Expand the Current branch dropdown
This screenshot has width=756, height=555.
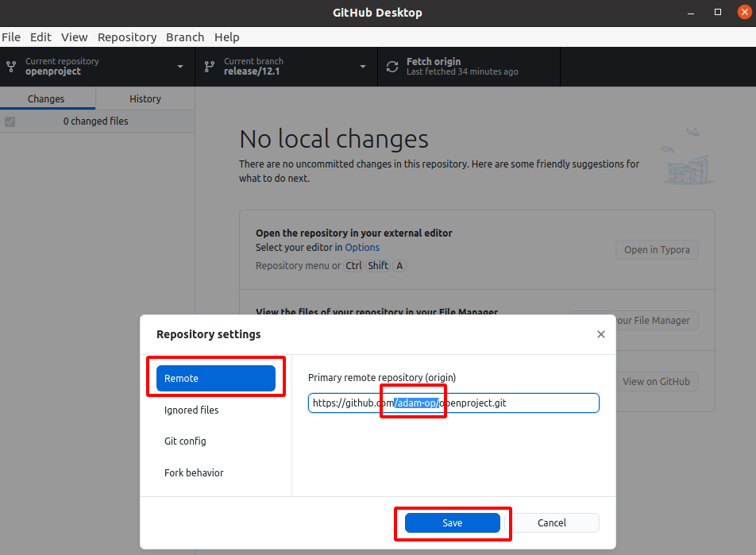[x=363, y=67]
